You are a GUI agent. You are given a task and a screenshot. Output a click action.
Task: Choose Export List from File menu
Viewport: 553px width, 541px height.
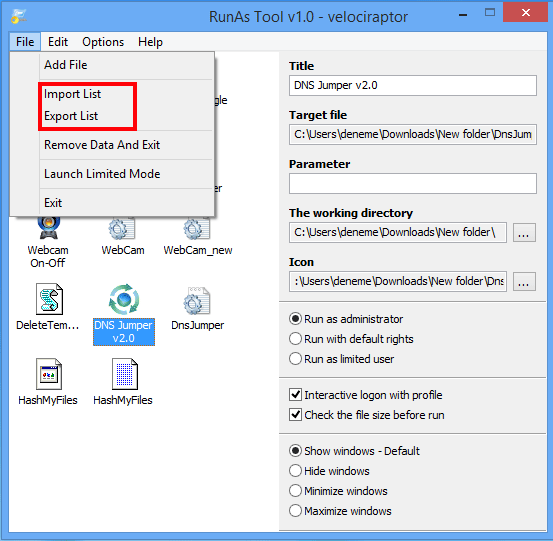click(x=71, y=116)
